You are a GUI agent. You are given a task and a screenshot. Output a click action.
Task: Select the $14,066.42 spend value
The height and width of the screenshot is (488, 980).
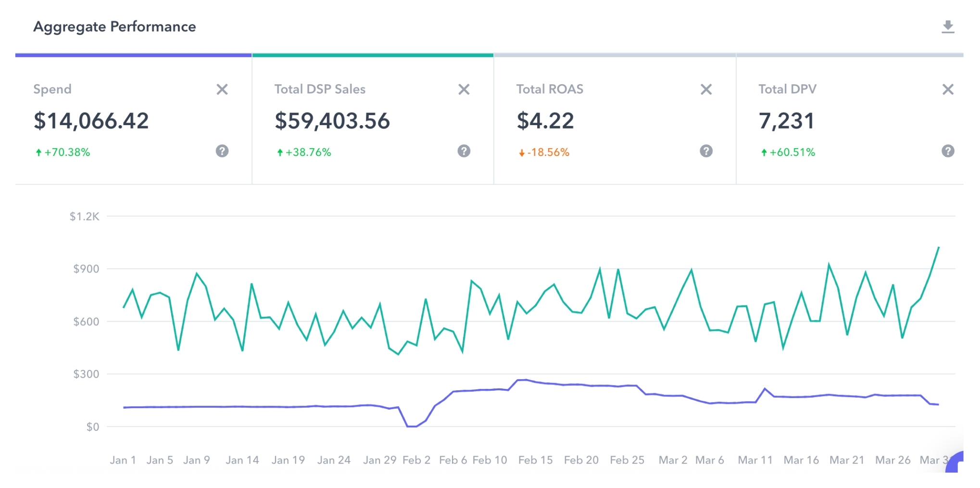coord(91,121)
